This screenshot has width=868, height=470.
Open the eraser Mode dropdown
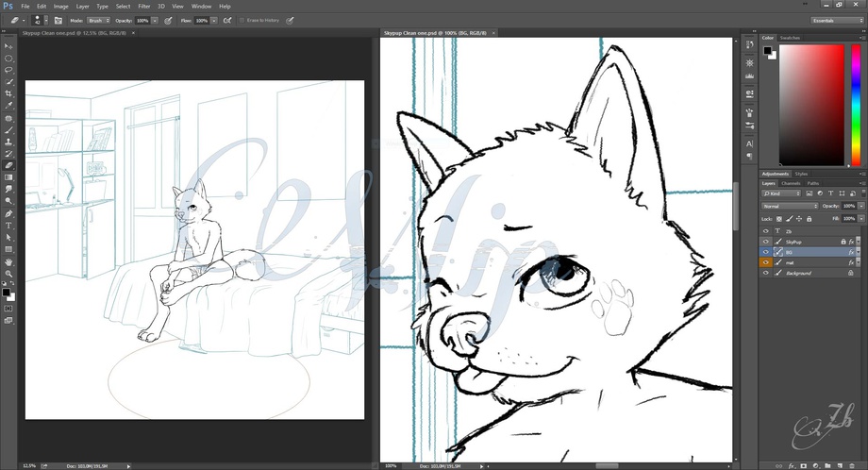[99, 20]
